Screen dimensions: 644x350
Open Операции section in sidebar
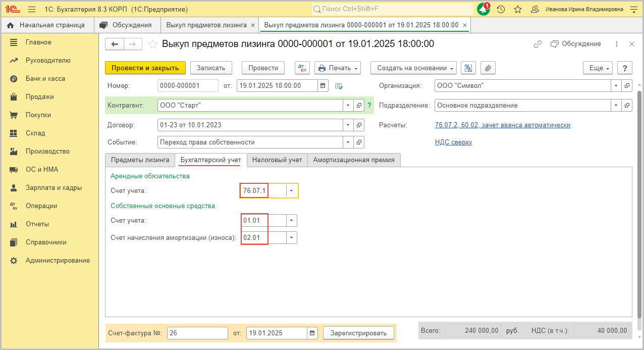(41, 206)
